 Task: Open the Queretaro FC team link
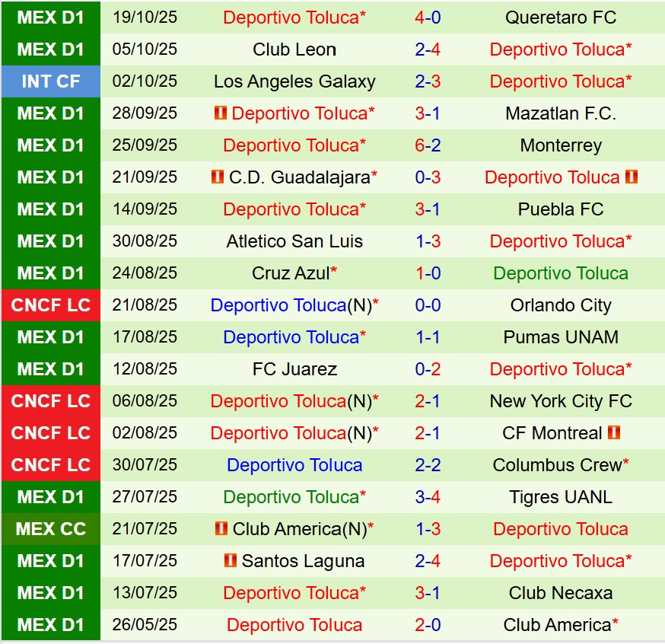(561, 18)
